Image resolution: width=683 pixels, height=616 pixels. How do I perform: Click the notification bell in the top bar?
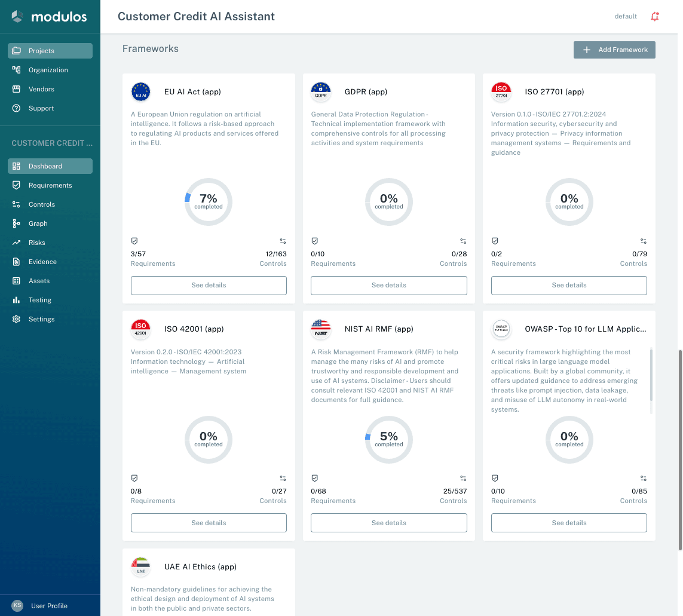(x=655, y=16)
